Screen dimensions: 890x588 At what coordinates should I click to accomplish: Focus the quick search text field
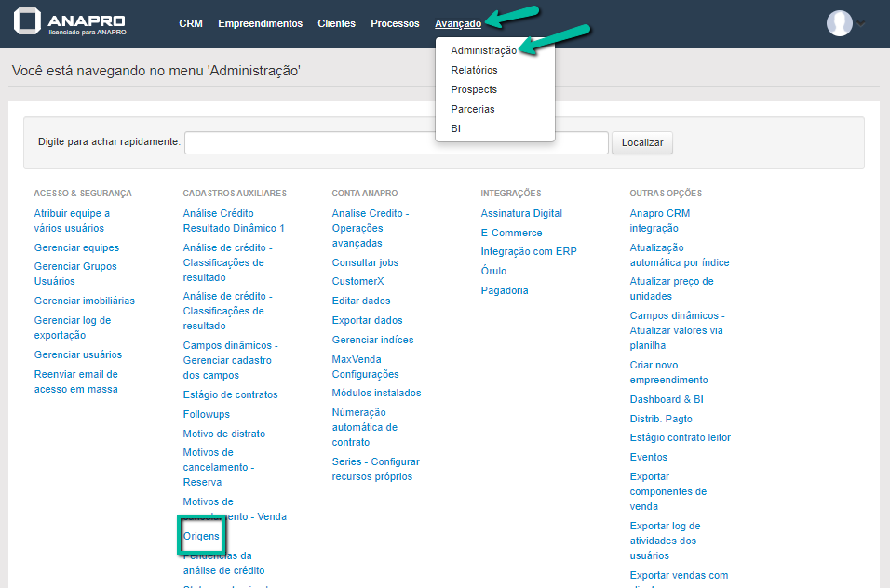click(x=397, y=142)
